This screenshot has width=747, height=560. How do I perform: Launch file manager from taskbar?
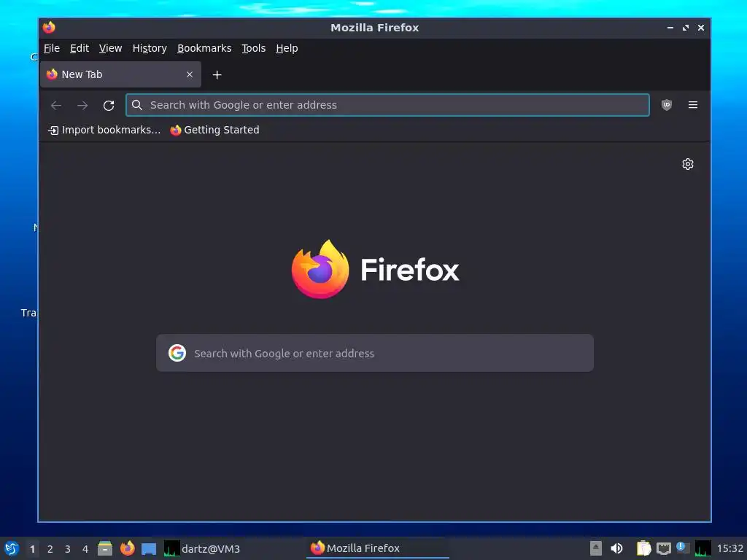(x=105, y=548)
